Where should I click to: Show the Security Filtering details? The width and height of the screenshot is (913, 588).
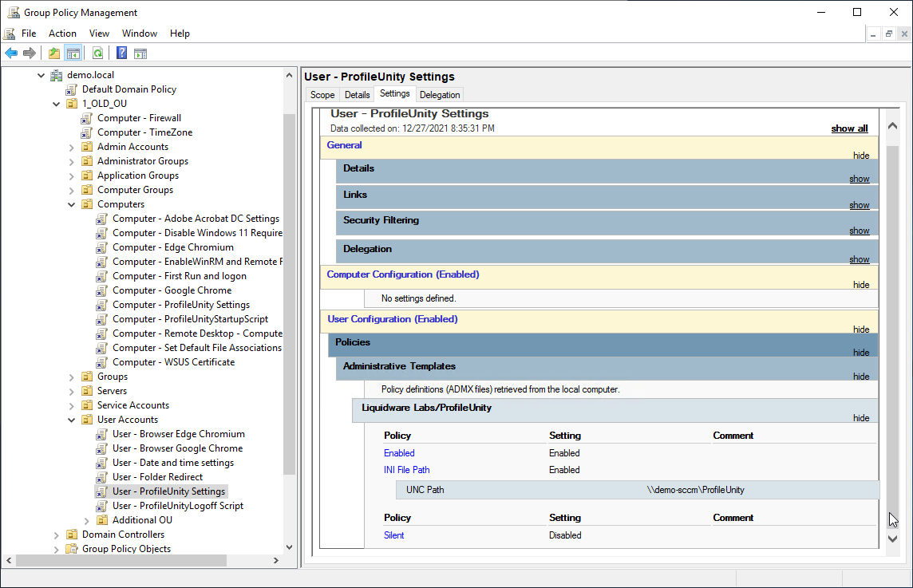[x=860, y=230]
